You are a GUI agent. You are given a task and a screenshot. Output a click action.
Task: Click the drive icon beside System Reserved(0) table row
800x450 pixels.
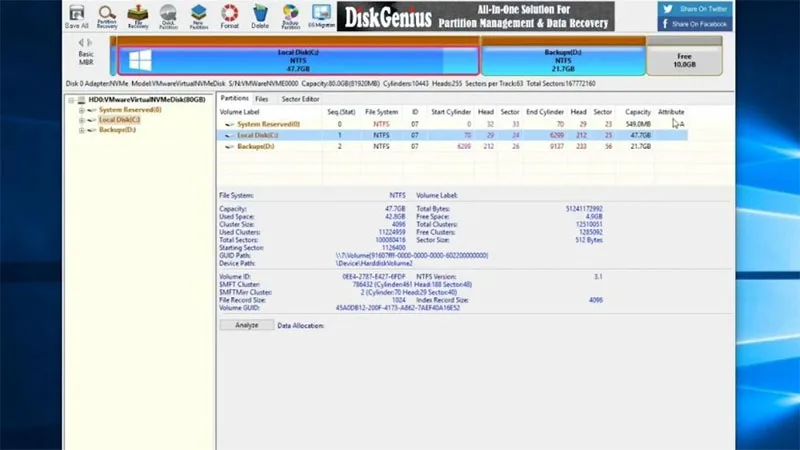click(229, 124)
